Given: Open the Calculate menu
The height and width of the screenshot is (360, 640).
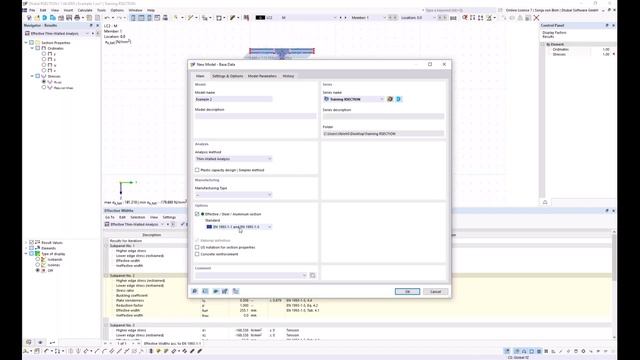Looking at the screenshot, I should [85, 10].
